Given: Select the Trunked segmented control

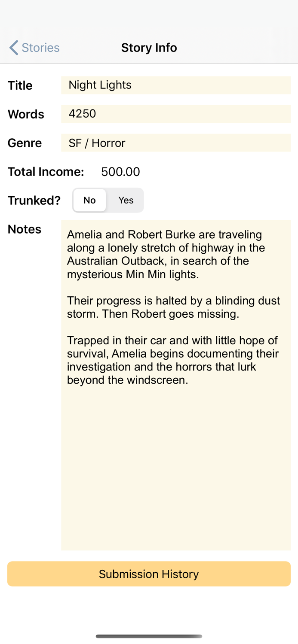Looking at the screenshot, I should coord(108,200).
